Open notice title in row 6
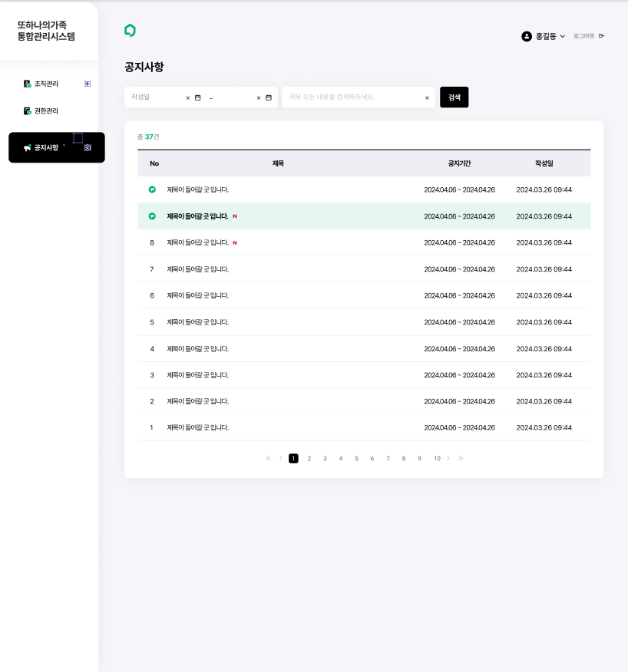The height and width of the screenshot is (672, 628). click(198, 295)
